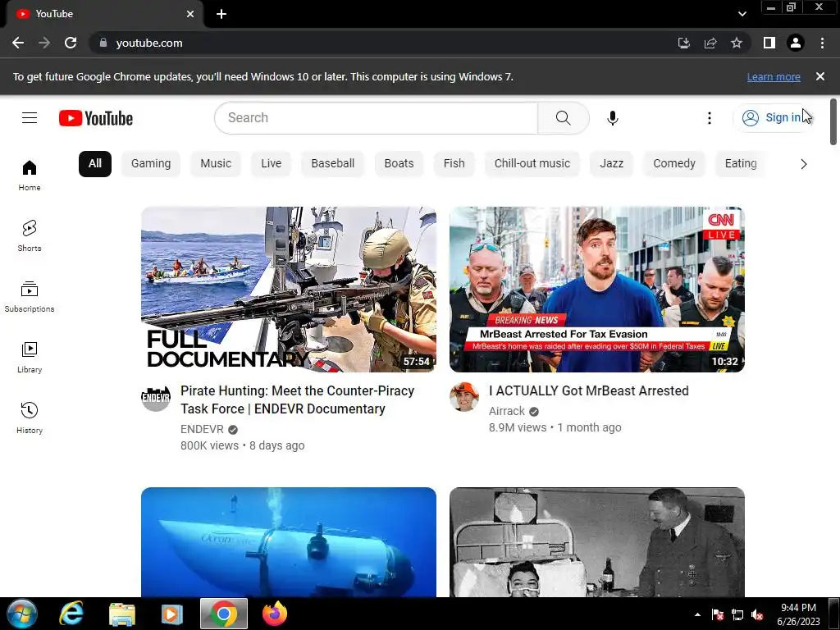Open Windows Explorer folder from taskbar
840x630 pixels.
pyautogui.click(x=122, y=614)
